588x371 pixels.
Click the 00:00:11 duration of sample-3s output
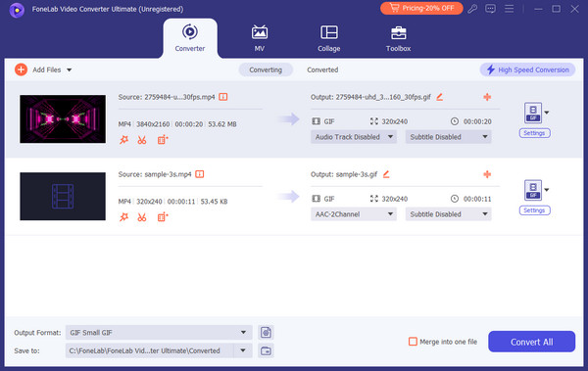click(477, 199)
